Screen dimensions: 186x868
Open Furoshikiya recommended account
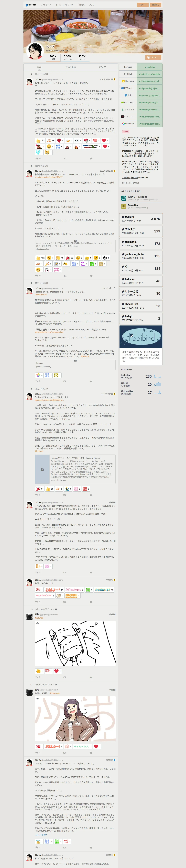(x=141, y=206)
